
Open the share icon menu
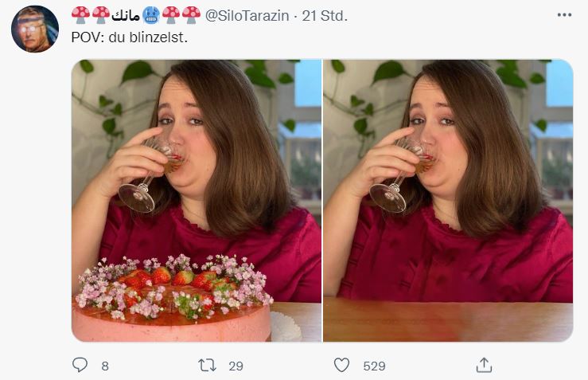(x=484, y=365)
